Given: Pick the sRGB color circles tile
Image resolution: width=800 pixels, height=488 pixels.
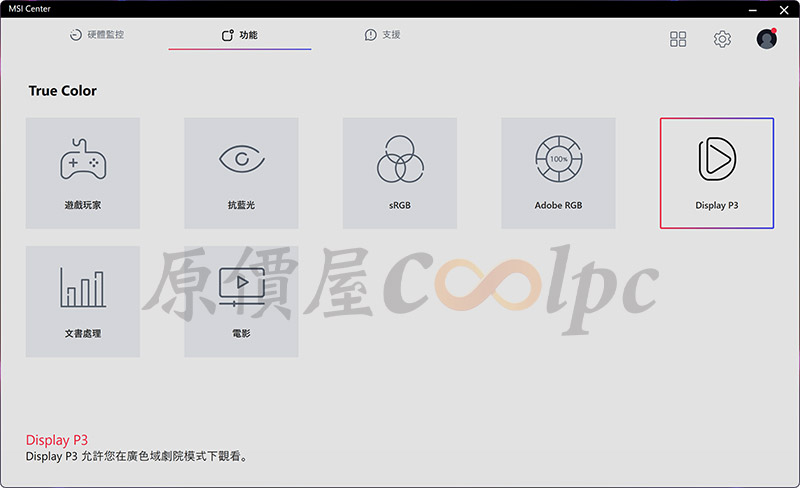Looking at the screenshot, I should 399,173.
